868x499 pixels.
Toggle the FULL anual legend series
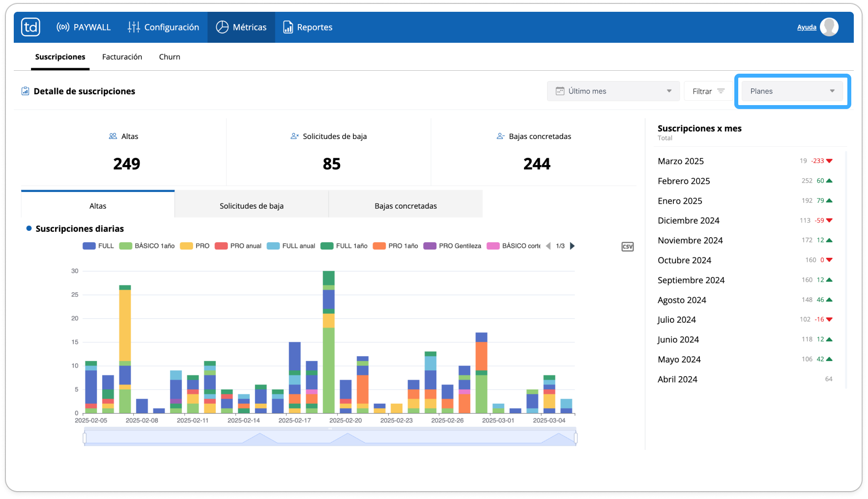(291, 246)
